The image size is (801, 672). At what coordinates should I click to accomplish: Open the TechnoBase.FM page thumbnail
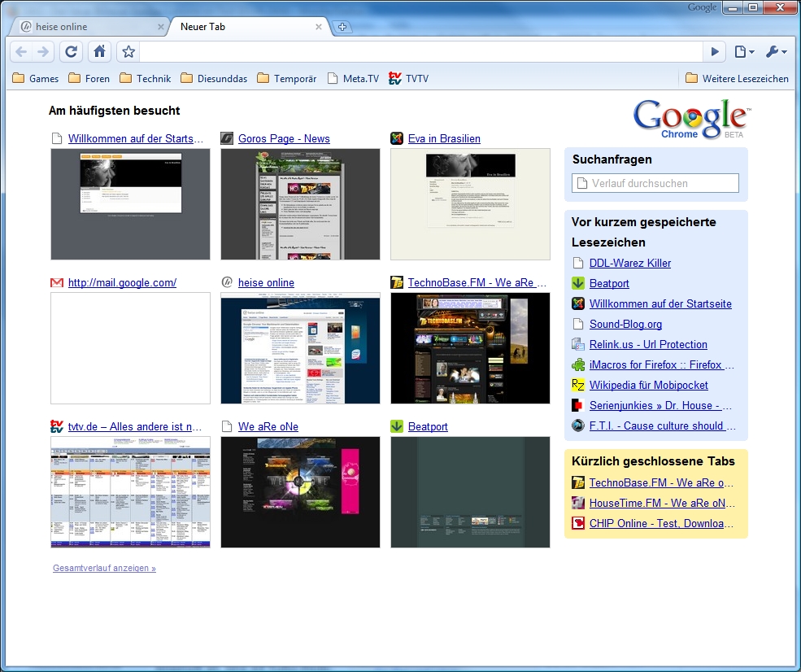point(471,348)
